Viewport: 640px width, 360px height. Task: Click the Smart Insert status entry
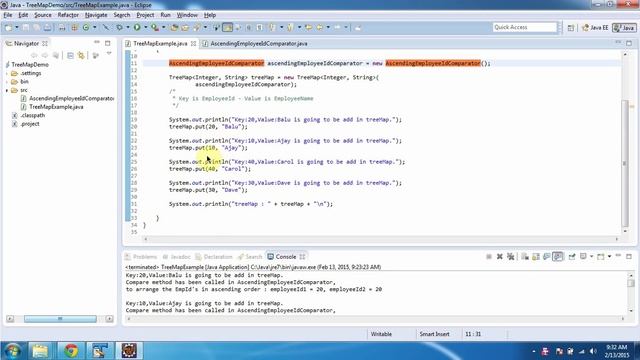tap(434, 334)
